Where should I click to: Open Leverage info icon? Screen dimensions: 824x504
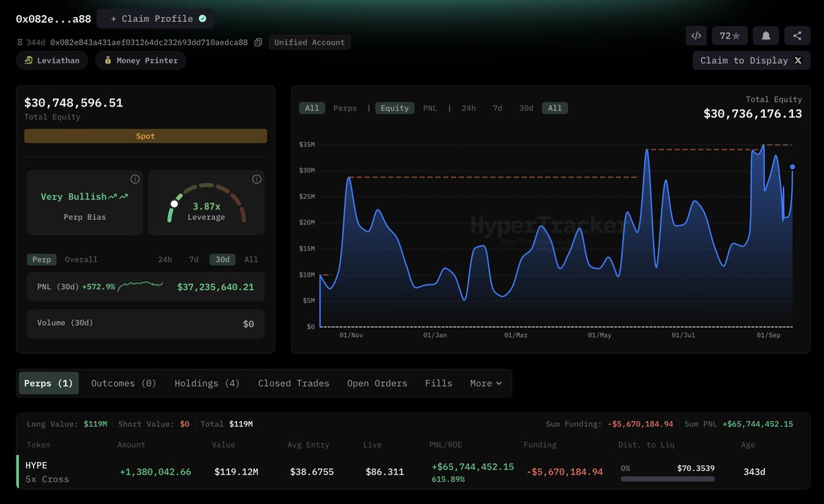(256, 179)
